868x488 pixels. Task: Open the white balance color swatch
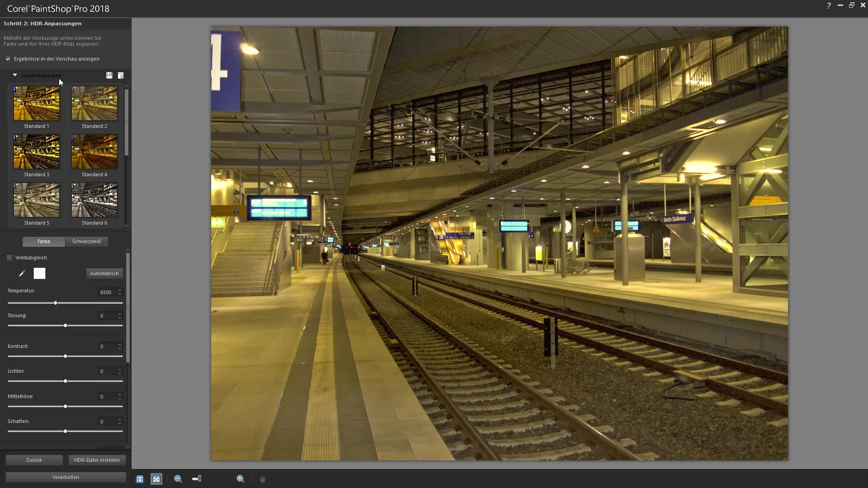click(x=40, y=273)
